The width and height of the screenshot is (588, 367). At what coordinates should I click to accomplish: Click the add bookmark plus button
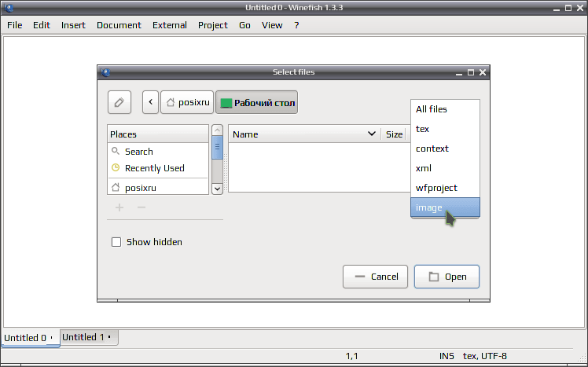[x=119, y=207]
